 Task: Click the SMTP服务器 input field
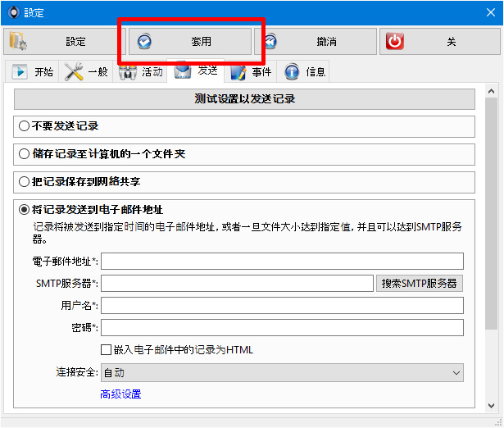(237, 284)
